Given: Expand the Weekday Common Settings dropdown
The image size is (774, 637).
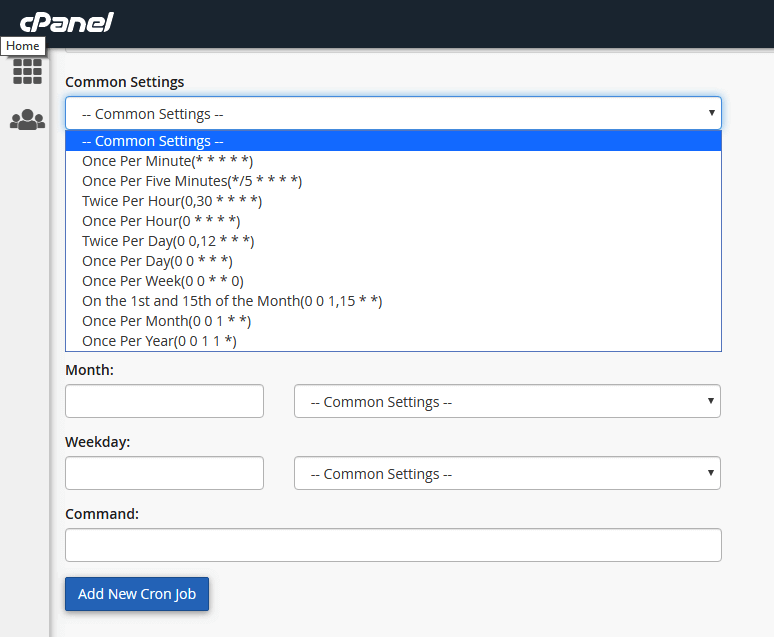Looking at the screenshot, I should pos(507,473).
